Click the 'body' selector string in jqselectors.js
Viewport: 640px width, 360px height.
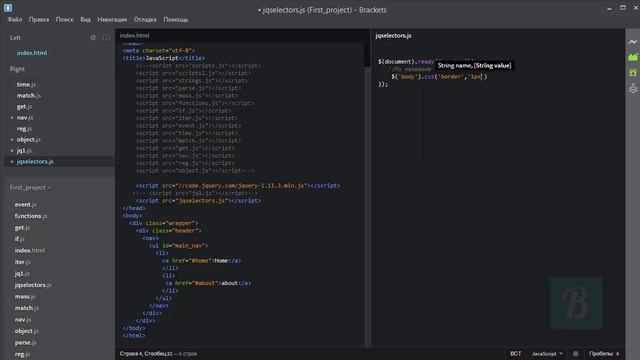tap(408, 77)
